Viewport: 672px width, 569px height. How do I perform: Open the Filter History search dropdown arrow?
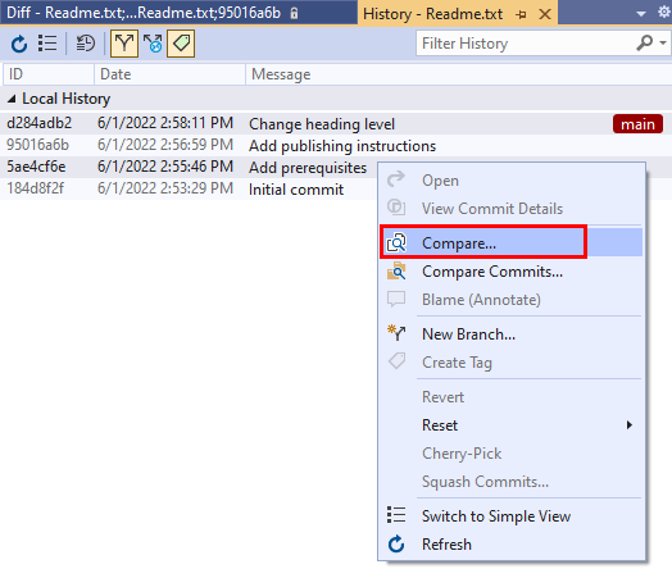[663, 43]
